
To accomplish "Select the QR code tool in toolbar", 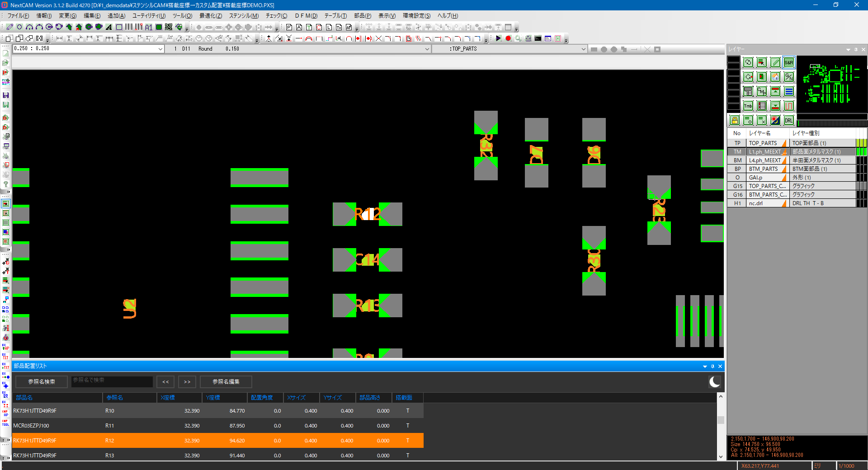I will coord(169,27).
